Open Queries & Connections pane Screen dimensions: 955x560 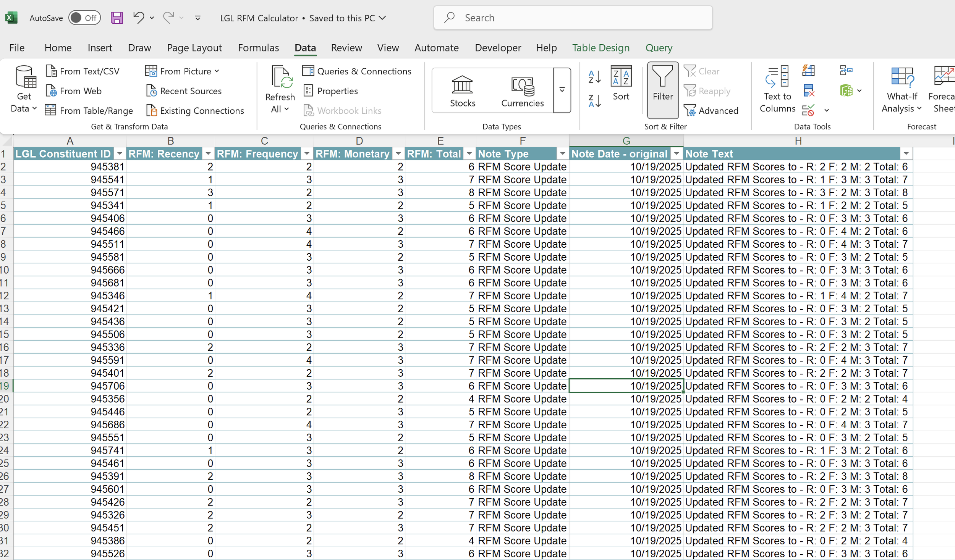click(357, 71)
